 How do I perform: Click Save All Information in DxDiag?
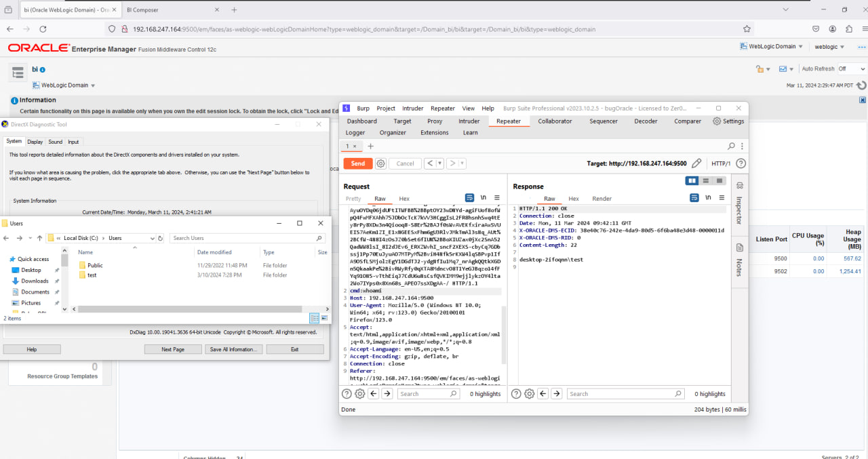coord(233,349)
